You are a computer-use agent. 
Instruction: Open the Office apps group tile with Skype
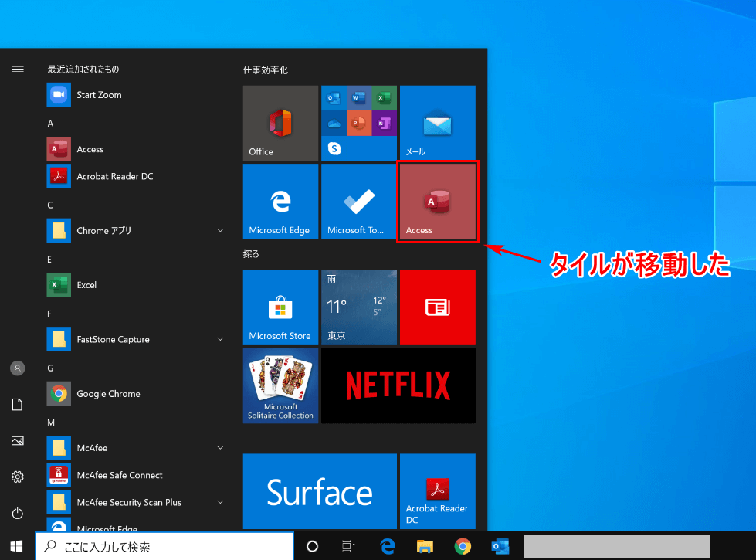359,123
